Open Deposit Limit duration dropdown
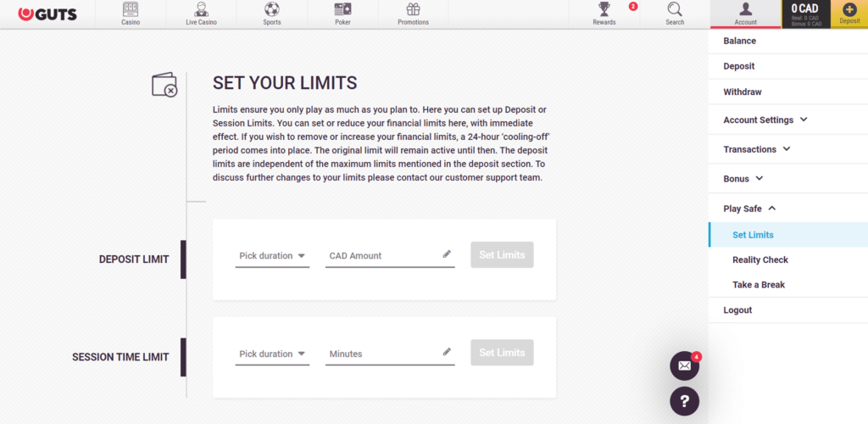 (272, 256)
